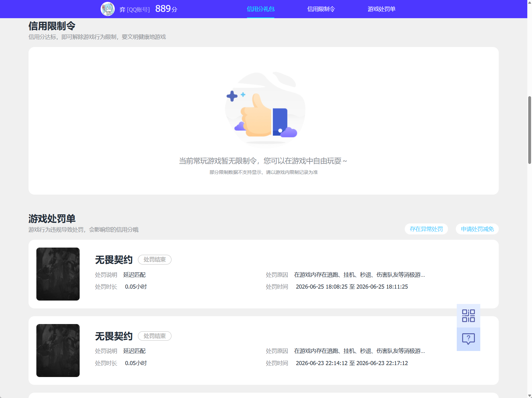This screenshot has height=398, width=532.
Task: Click the 申请处罚减免 button
Action: coord(477,229)
